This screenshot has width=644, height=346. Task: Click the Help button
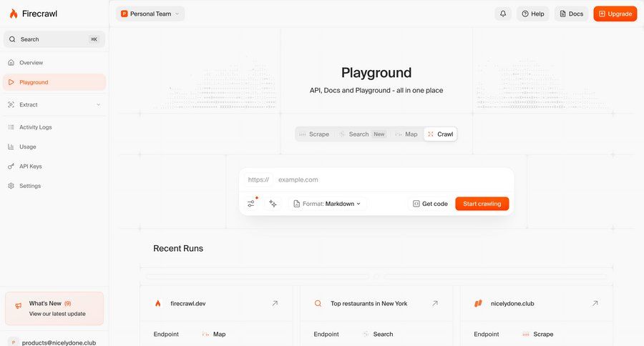click(532, 14)
